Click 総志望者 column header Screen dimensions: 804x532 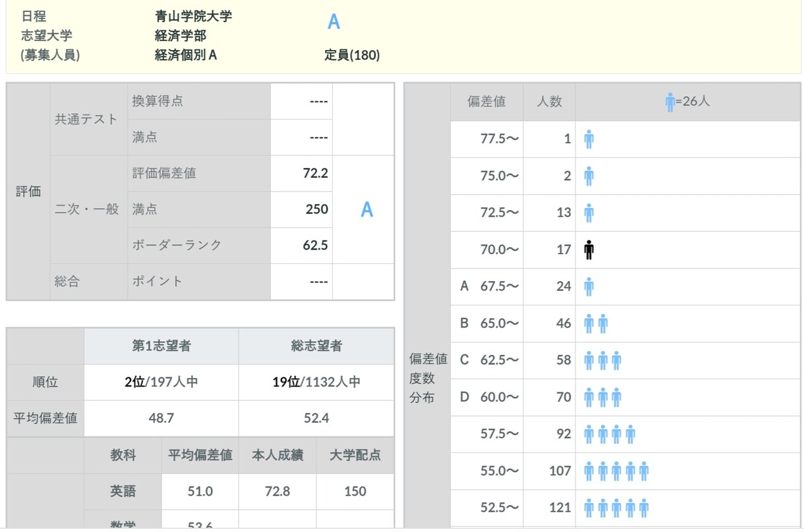pyautogui.click(x=316, y=346)
